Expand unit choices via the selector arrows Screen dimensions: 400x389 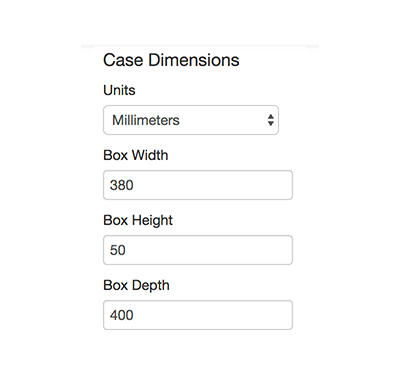coord(271,120)
